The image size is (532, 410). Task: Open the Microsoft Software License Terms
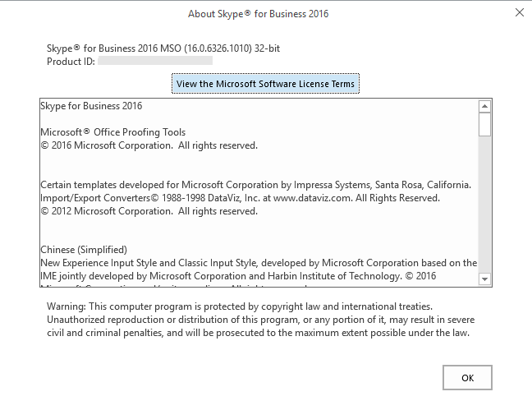click(265, 84)
